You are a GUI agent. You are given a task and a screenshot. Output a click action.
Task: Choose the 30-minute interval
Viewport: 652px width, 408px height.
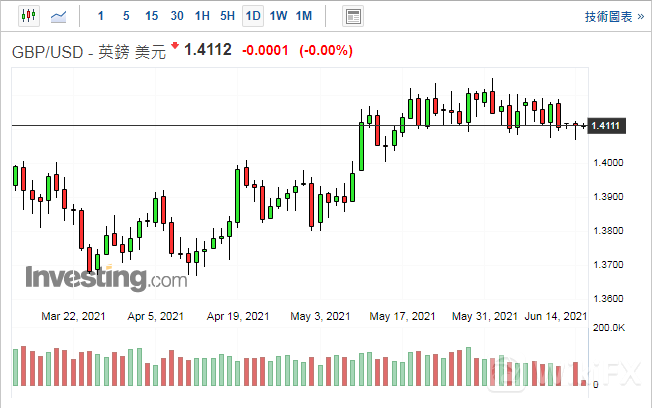click(177, 16)
